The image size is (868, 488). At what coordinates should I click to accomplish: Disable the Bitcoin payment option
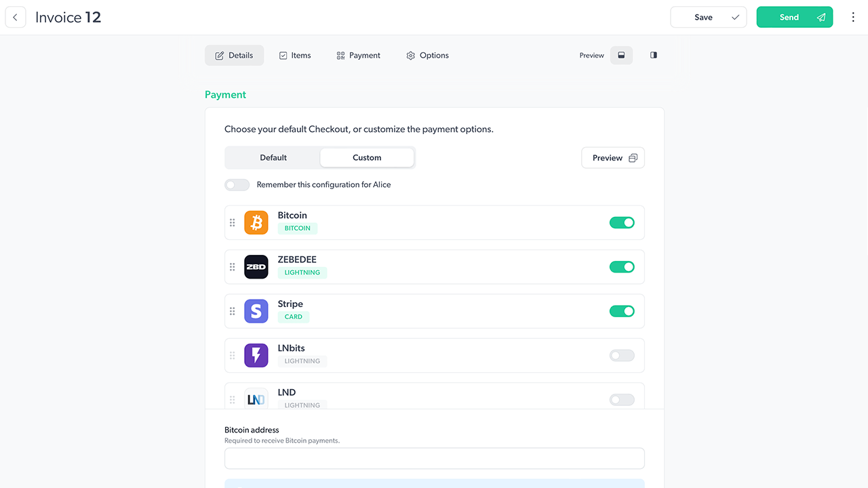tap(622, 222)
